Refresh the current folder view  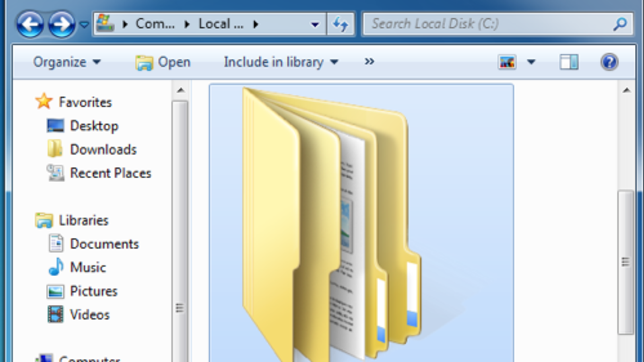point(341,24)
